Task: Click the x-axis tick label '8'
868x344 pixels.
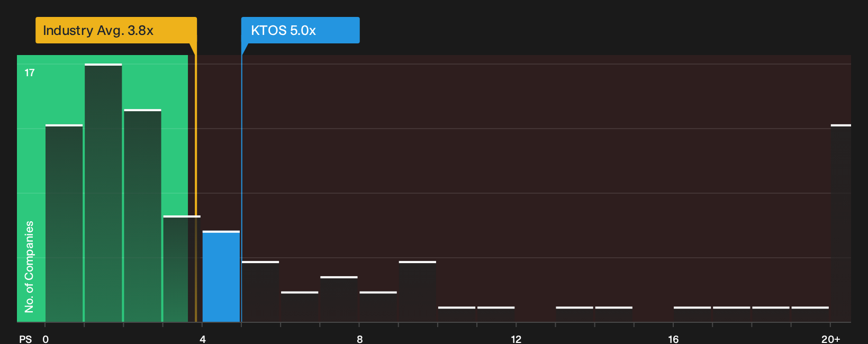Action: coord(360,339)
